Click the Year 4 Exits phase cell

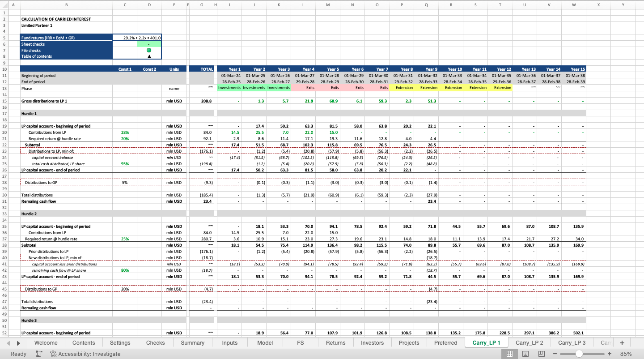pos(303,88)
